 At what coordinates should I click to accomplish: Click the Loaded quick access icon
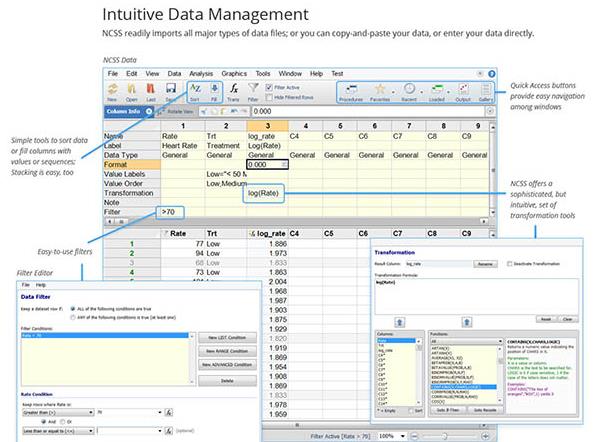437,89
